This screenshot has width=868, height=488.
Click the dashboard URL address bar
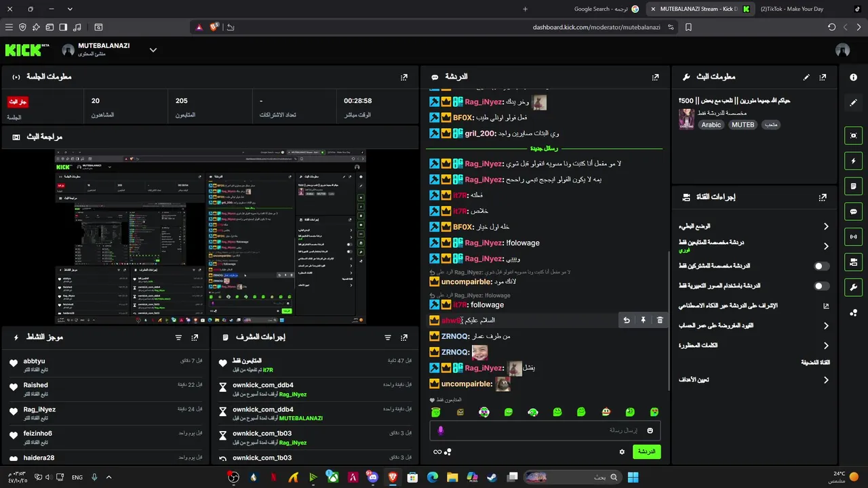[x=597, y=27]
